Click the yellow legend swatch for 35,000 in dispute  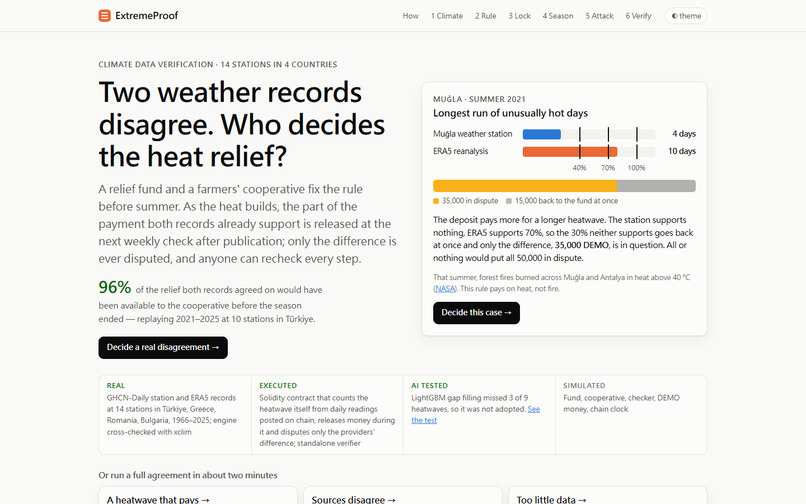tap(436, 201)
